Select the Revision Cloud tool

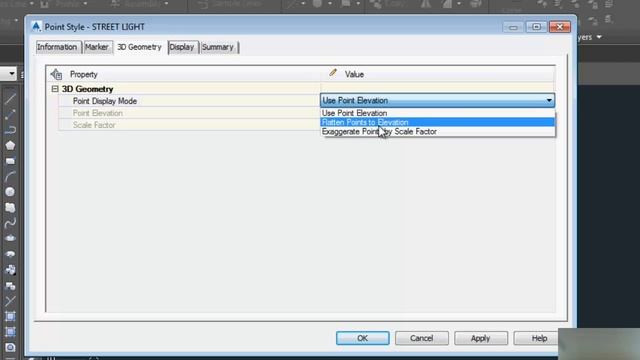[x=10, y=207]
